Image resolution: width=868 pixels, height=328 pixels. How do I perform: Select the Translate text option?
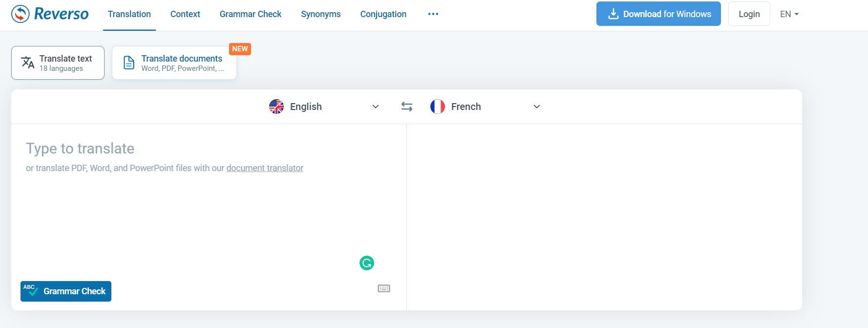pyautogui.click(x=58, y=63)
